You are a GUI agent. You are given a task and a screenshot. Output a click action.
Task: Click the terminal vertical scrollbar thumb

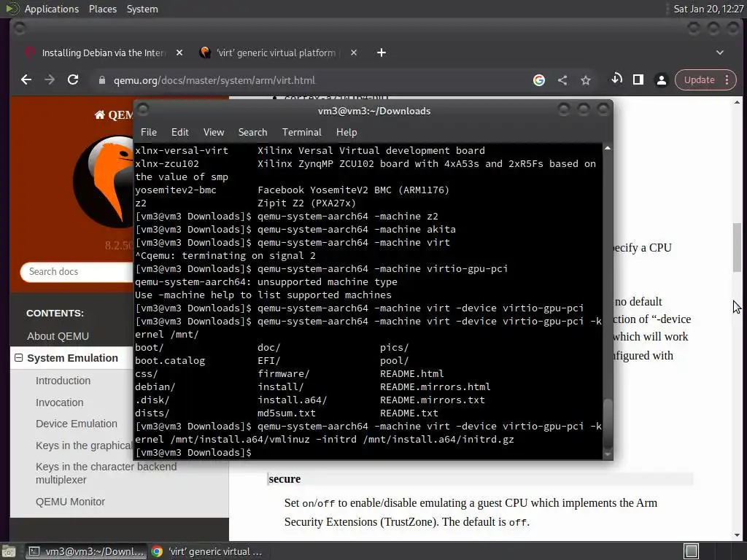click(608, 423)
